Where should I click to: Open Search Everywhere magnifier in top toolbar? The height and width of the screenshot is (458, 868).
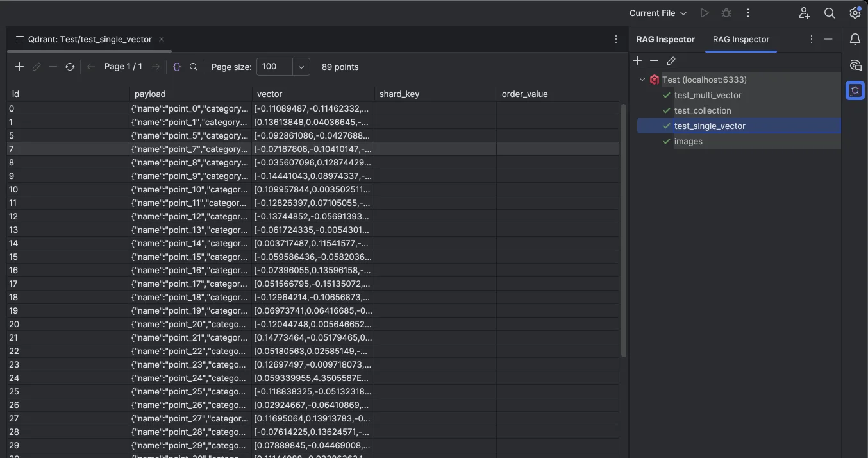pos(830,13)
